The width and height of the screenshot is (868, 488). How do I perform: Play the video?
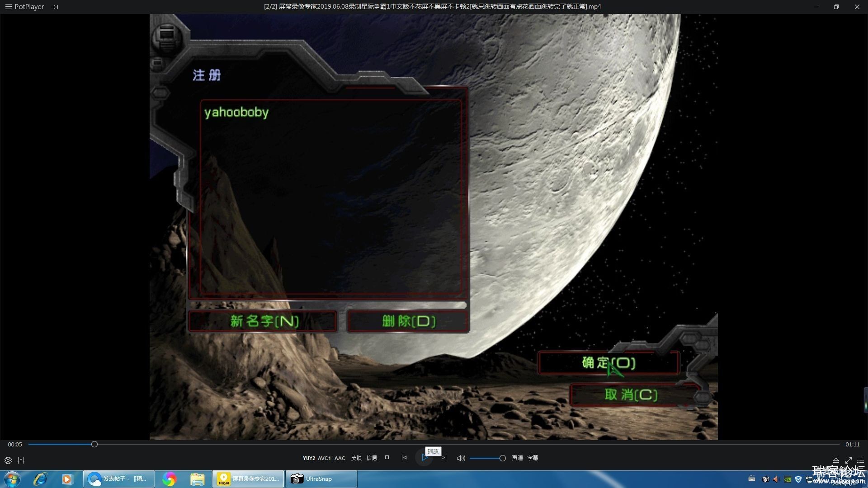click(x=425, y=458)
